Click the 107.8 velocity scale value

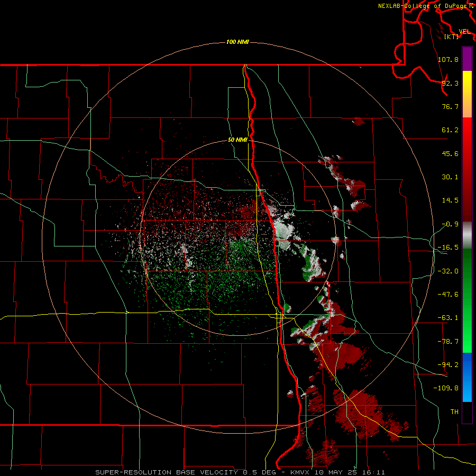[x=448, y=59]
